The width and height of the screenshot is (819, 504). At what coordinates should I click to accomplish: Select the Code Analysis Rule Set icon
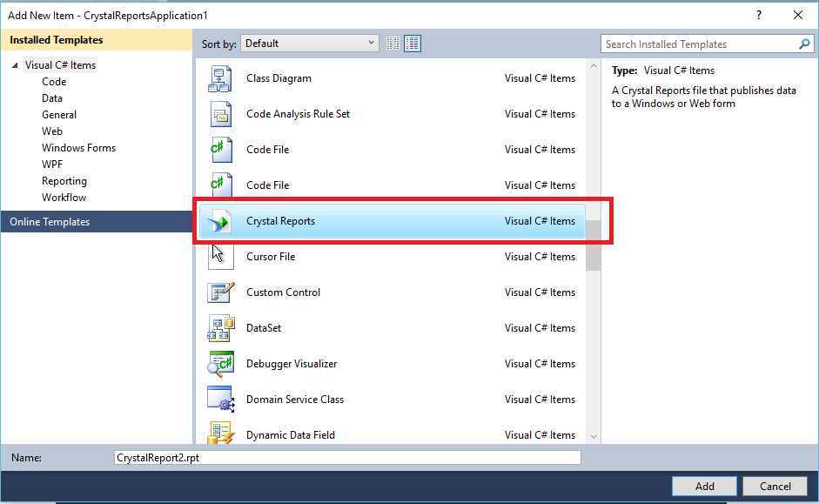click(x=220, y=114)
